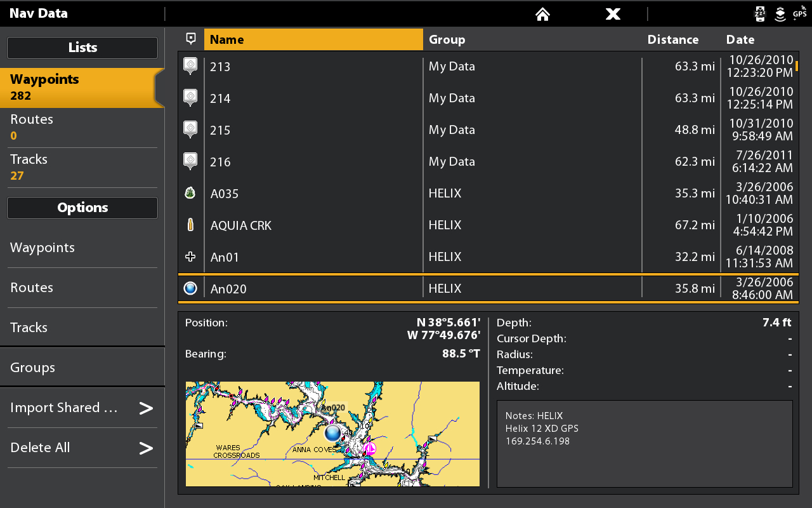Viewport: 812px width, 508px height.
Task: Click the waypoint icon column header
Action: 190,39
